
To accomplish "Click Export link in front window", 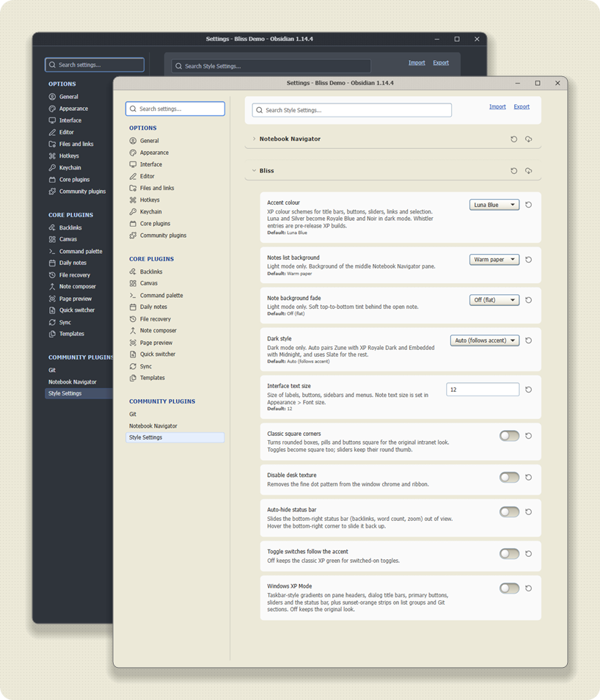I will tap(522, 106).
